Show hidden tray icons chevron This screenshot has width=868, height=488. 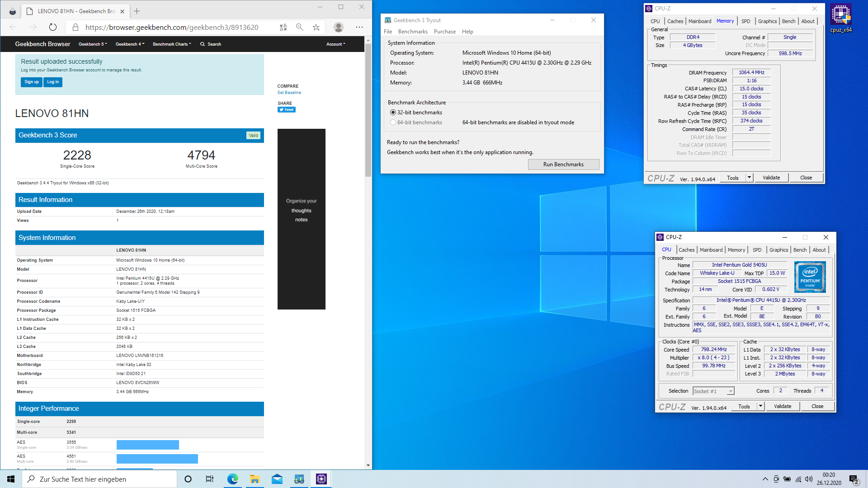coord(765,479)
